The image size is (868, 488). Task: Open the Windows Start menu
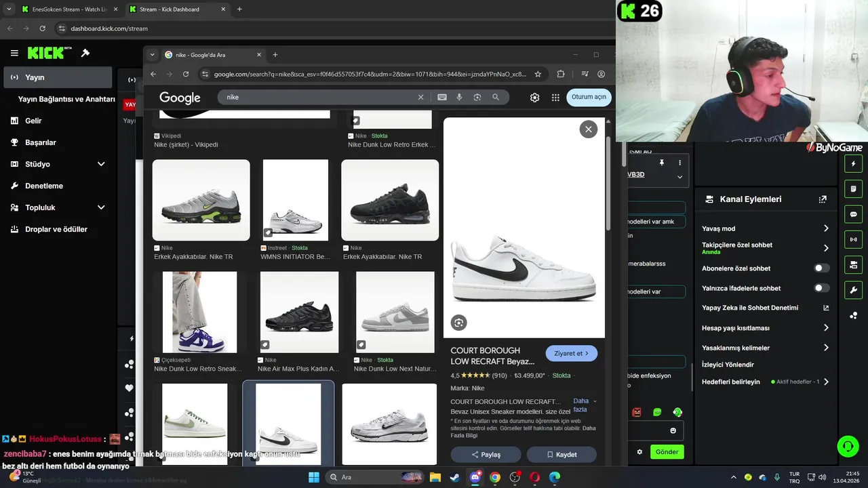tap(314, 477)
